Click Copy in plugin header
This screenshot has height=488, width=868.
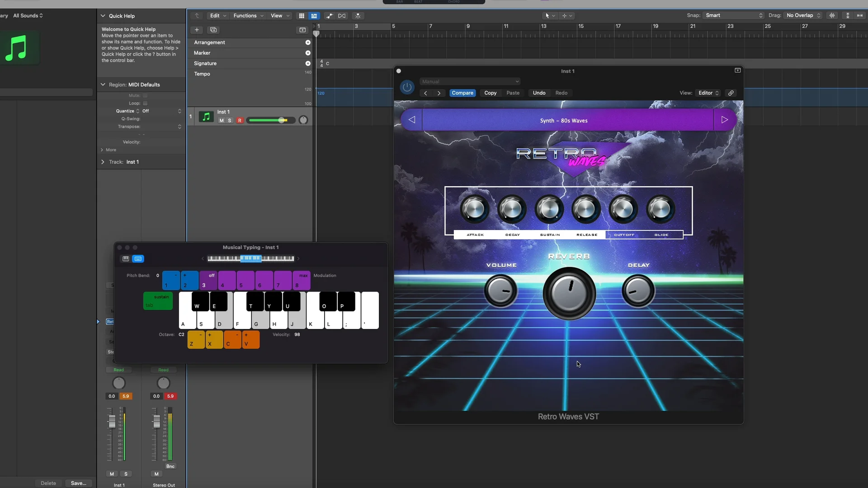490,93
